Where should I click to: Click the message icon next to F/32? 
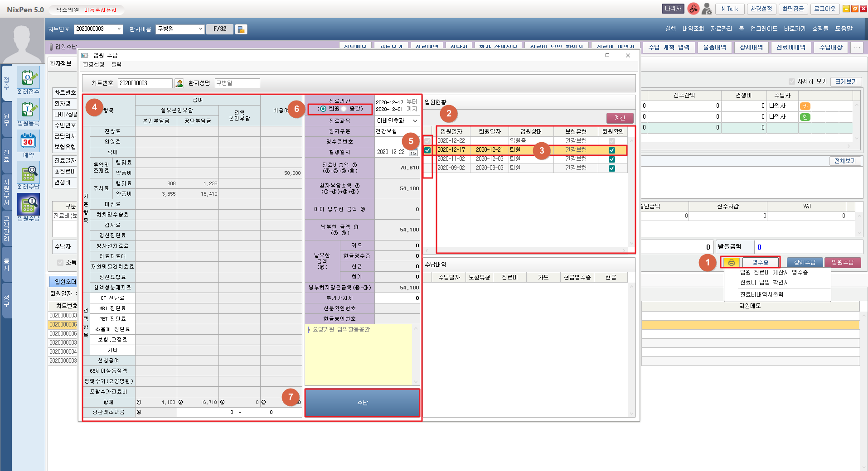click(x=241, y=29)
